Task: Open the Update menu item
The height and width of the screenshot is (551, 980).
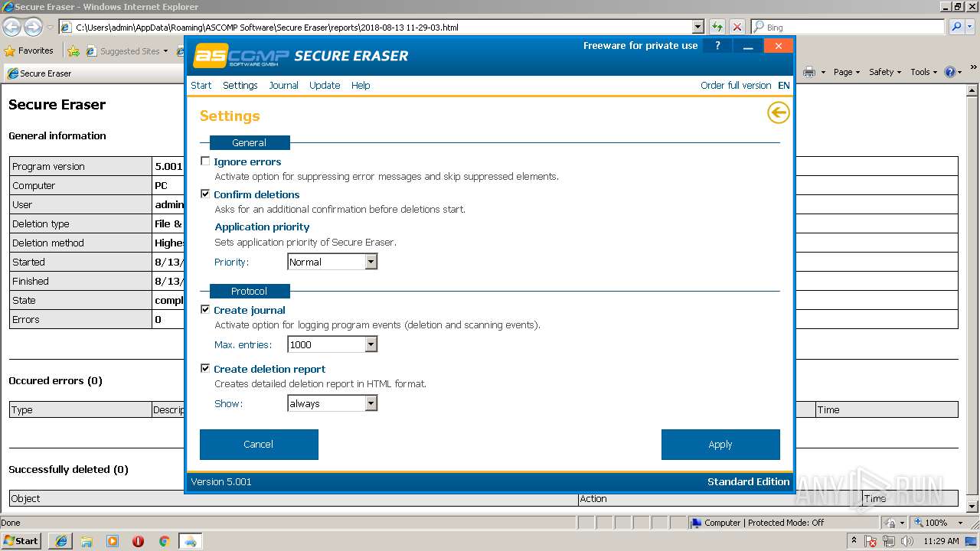Action: pyautogui.click(x=325, y=85)
